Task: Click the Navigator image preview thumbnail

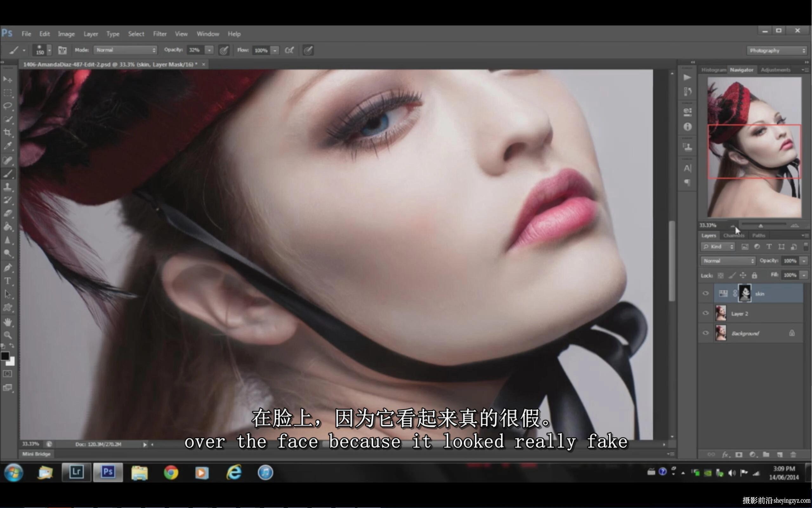Action: pos(754,148)
